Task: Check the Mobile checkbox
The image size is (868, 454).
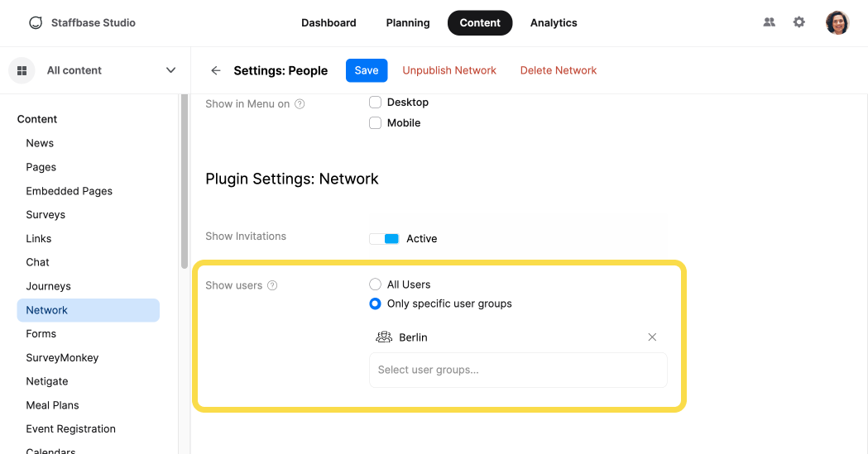Action: coord(376,122)
